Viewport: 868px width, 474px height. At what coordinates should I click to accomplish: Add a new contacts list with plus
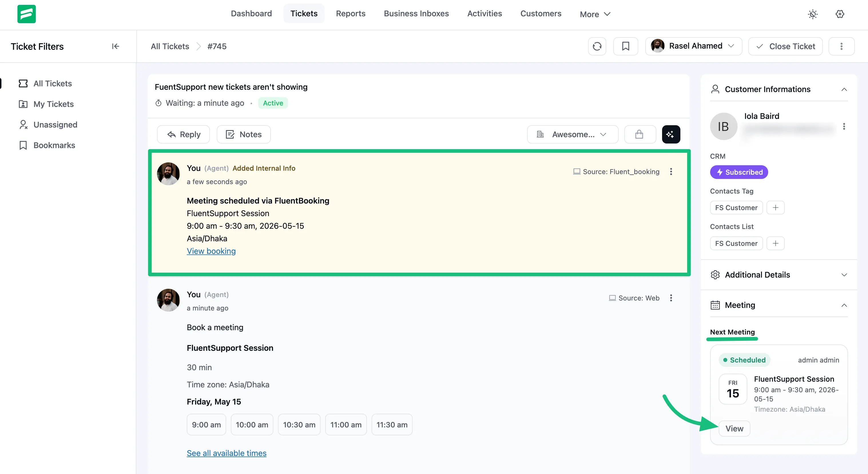pyautogui.click(x=775, y=243)
